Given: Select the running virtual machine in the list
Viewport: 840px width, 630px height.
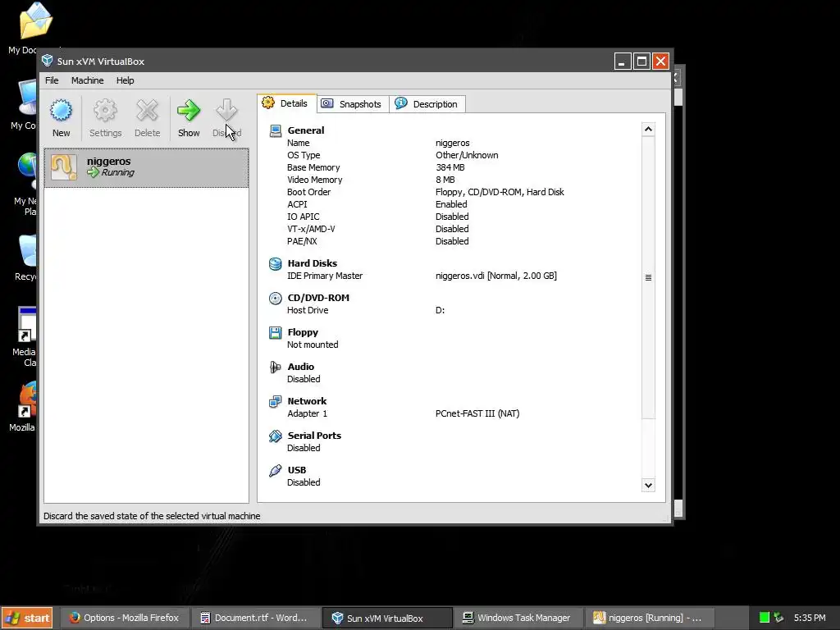Looking at the screenshot, I should [146, 167].
